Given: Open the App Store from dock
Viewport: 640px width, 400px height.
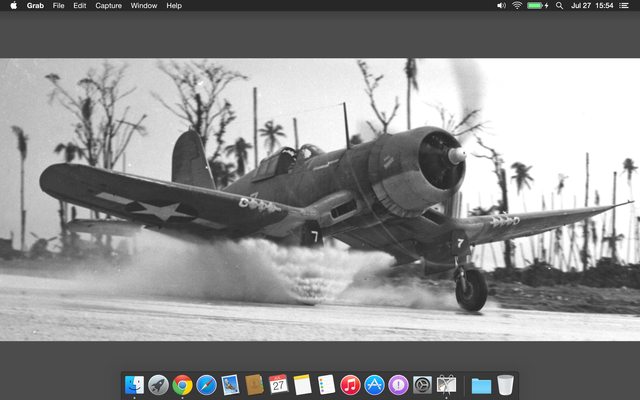Looking at the screenshot, I should pos(375,385).
